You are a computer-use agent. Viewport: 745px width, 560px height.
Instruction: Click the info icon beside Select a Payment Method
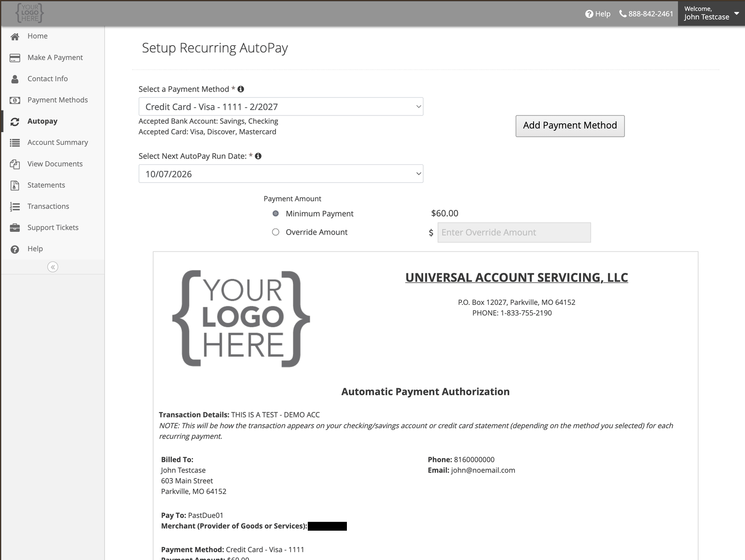(x=241, y=89)
